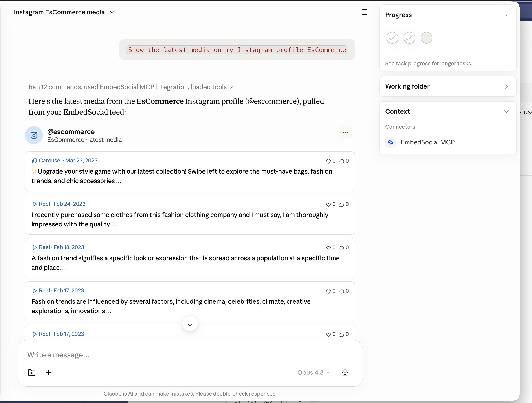Collapse the Context panel chevron
This screenshot has width=532, height=403.
pyautogui.click(x=506, y=111)
